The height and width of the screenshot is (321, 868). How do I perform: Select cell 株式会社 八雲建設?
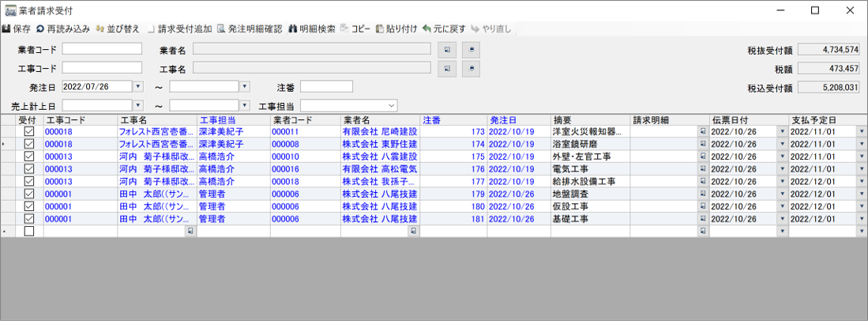(379, 157)
